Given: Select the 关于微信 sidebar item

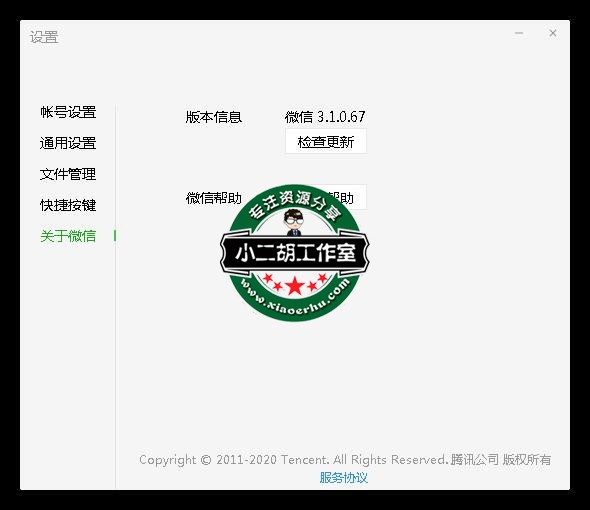Looking at the screenshot, I should (68, 236).
